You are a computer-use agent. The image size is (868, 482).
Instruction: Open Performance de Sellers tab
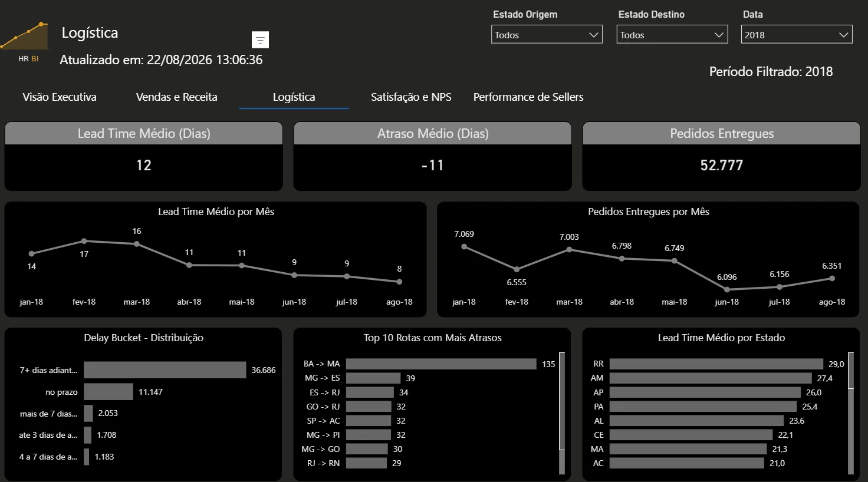click(x=528, y=97)
